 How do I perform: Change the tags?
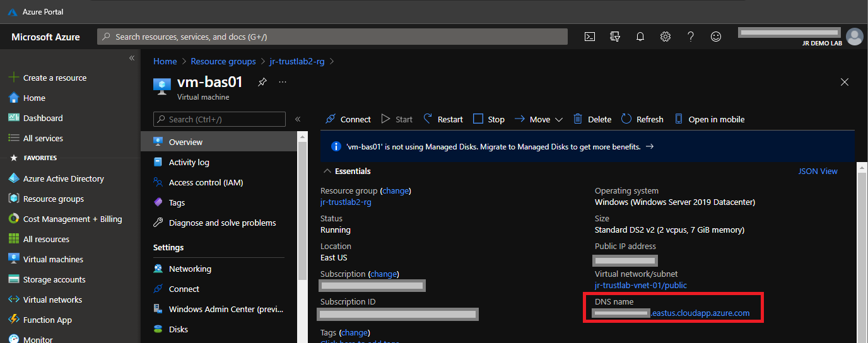coord(354,332)
